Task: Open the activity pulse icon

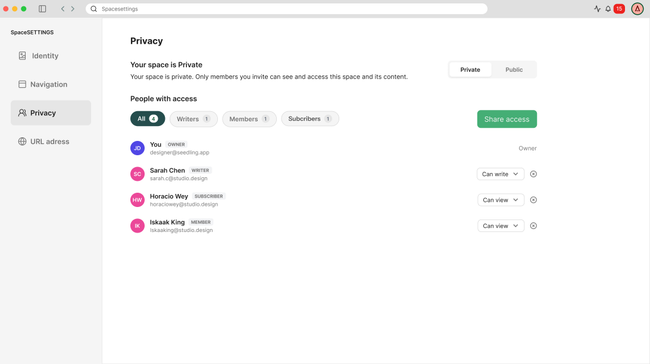Action: pyautogui.click(x=597, y=9)
